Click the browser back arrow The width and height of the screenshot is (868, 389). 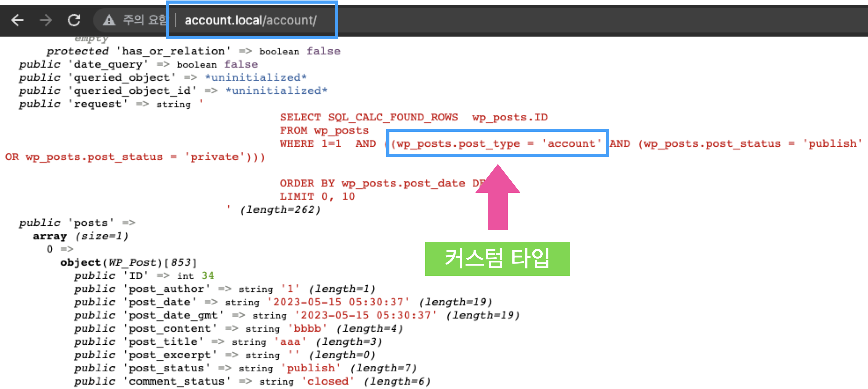(17, 20)
